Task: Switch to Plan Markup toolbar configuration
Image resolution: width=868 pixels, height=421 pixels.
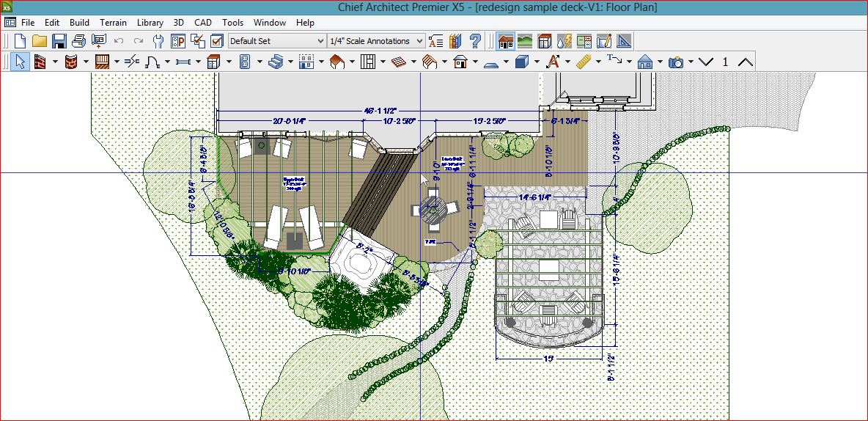Action: click(604, 41)
